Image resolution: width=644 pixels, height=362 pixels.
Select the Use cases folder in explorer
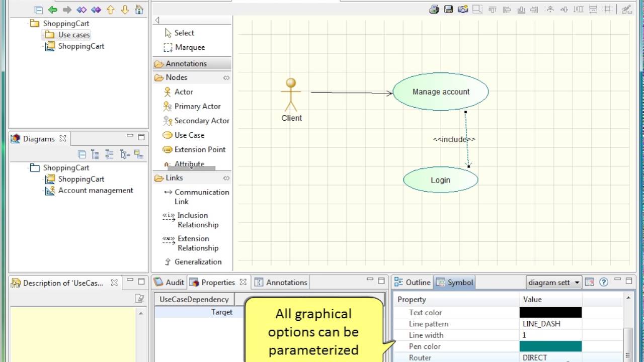67,35
